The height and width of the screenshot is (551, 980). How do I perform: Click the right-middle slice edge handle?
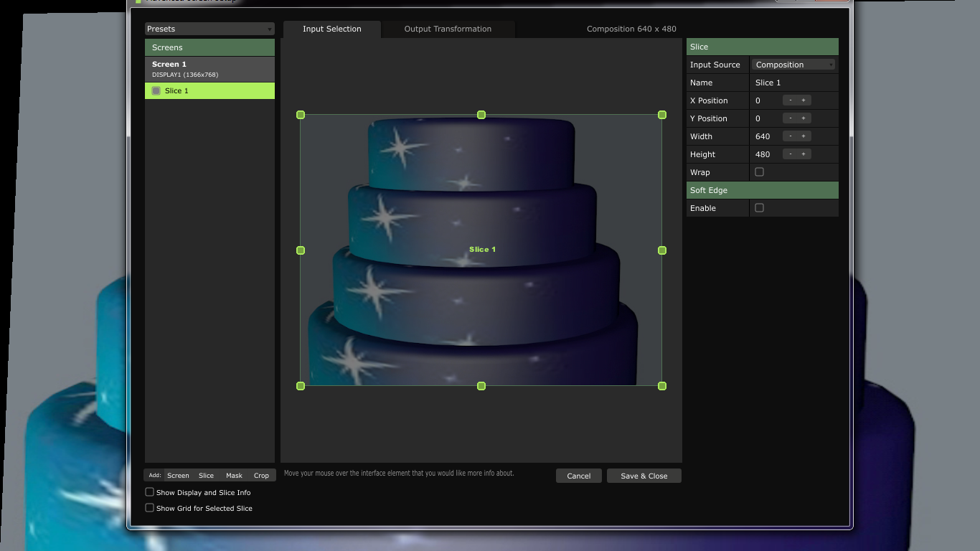coord(662,250)
